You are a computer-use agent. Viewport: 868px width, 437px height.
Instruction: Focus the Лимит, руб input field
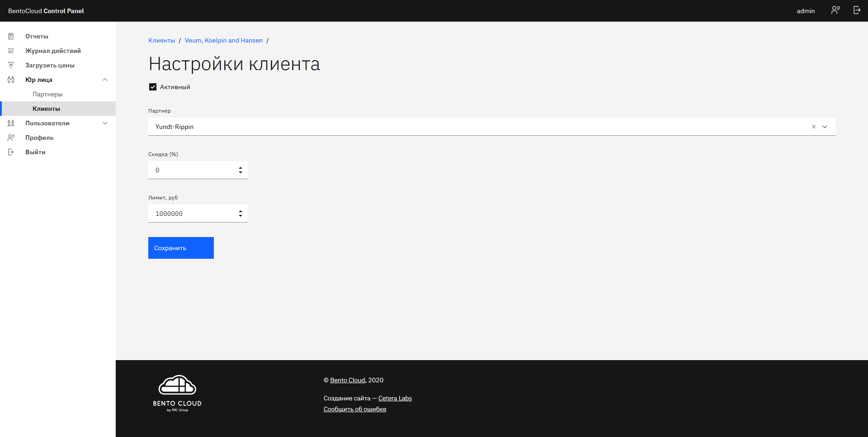coord(192,214)
